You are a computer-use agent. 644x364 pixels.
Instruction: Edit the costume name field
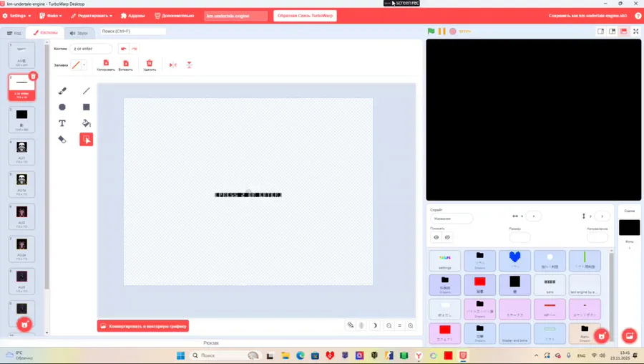(91, 49)
